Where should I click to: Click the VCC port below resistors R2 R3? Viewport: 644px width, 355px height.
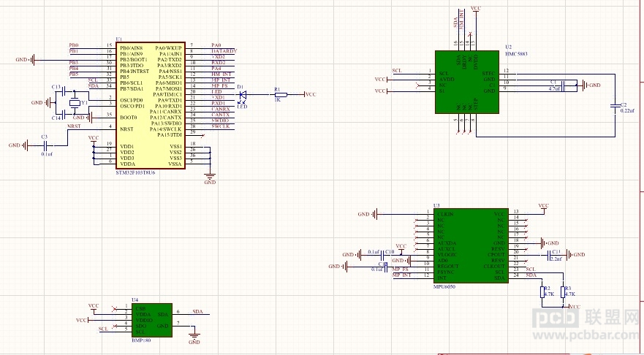(574, 307)
